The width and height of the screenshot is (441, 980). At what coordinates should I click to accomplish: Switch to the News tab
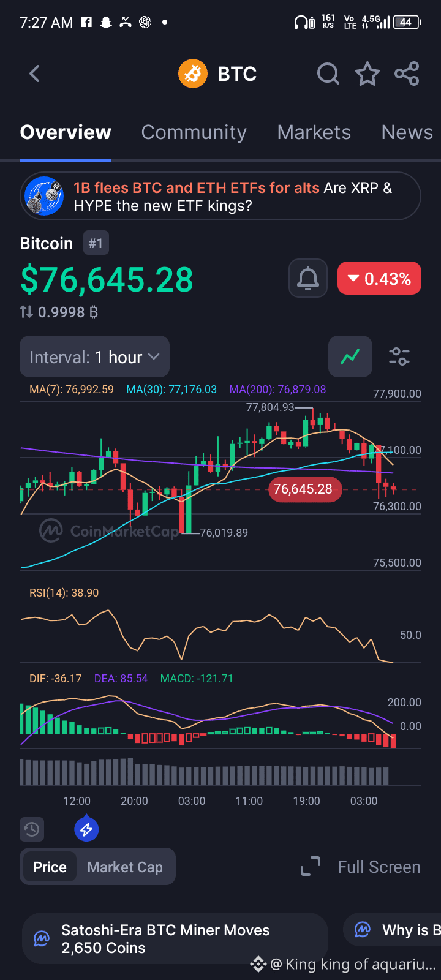(407, 132)
